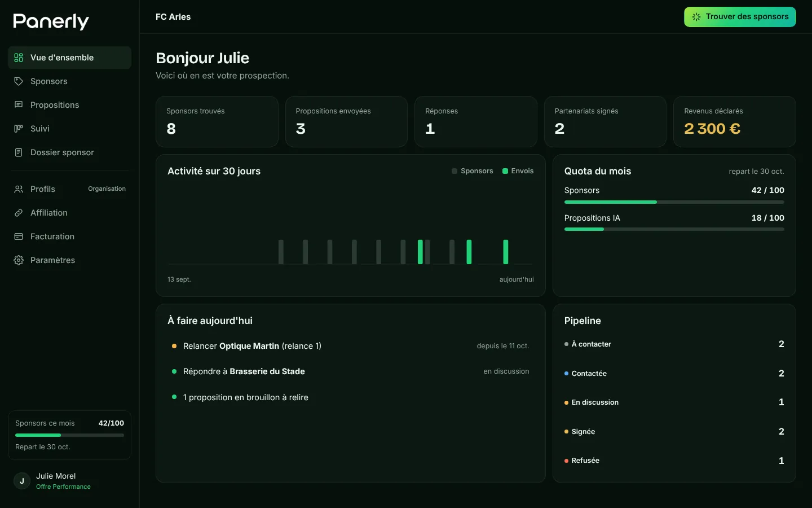Click the Facturation card icon
Screen dimensions: 812x508
coord(19,237)
